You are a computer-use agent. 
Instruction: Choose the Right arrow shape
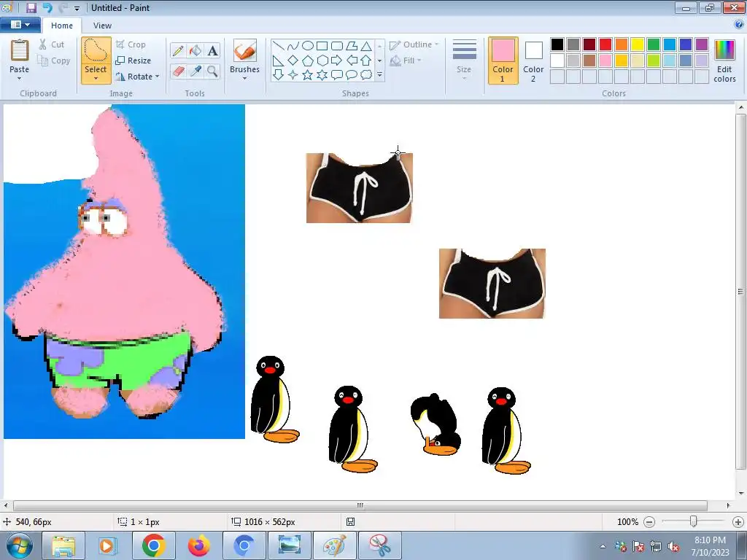click(337, 61)
